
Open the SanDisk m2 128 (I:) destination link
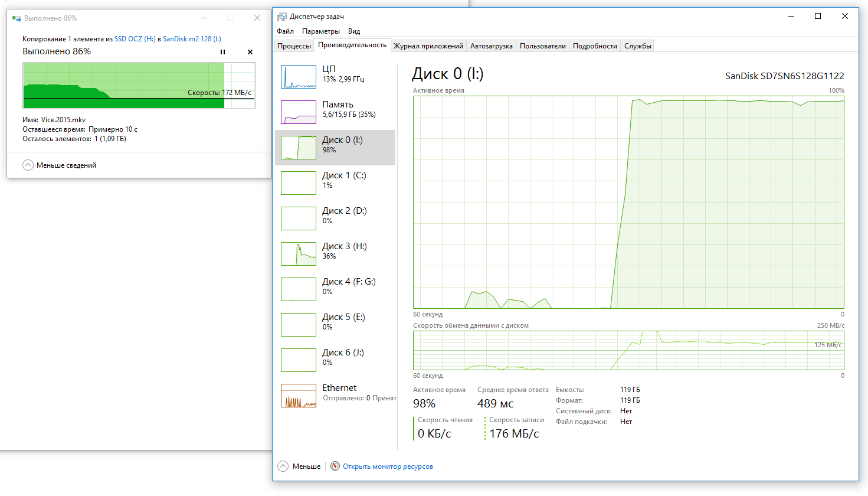tap(192, 39)
